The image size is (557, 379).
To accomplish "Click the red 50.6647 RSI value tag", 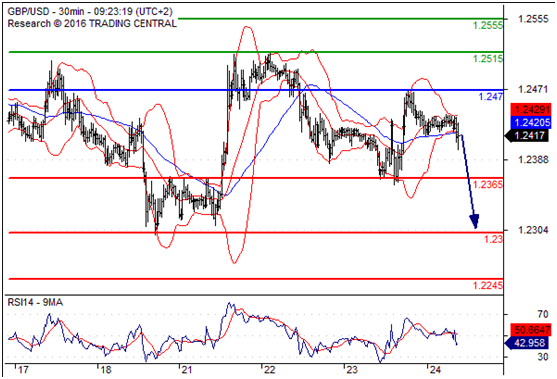I will point(531,330).
